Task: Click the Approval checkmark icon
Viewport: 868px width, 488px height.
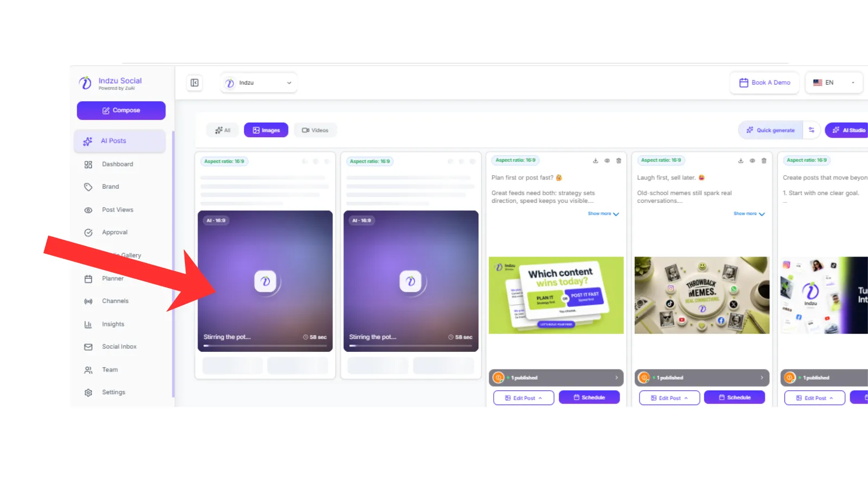Action: 88,233
